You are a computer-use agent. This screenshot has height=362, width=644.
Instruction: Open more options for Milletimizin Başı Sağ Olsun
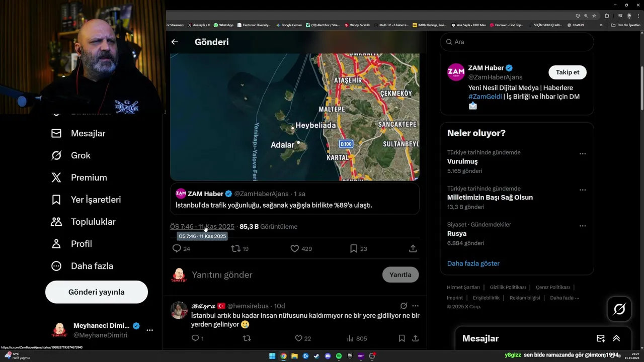click(583, 190)
